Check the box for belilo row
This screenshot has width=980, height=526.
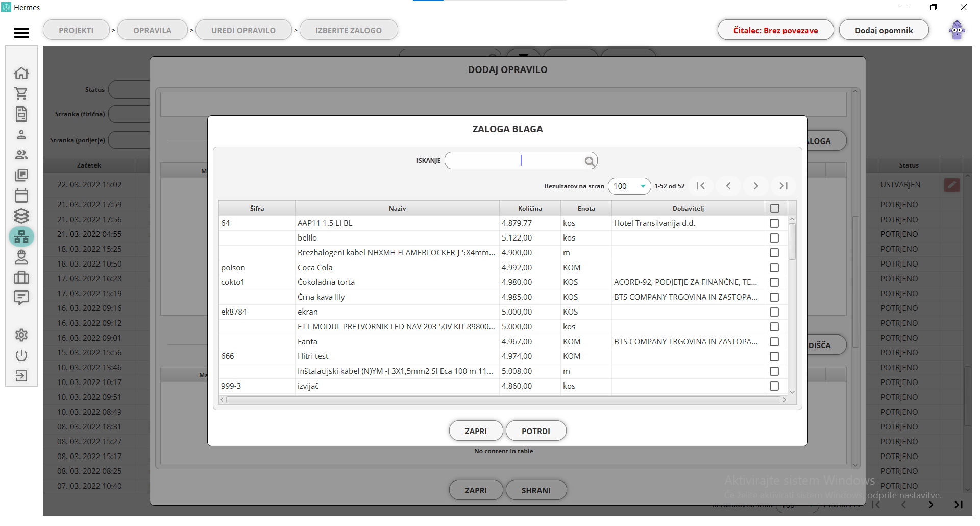point(774,238)
